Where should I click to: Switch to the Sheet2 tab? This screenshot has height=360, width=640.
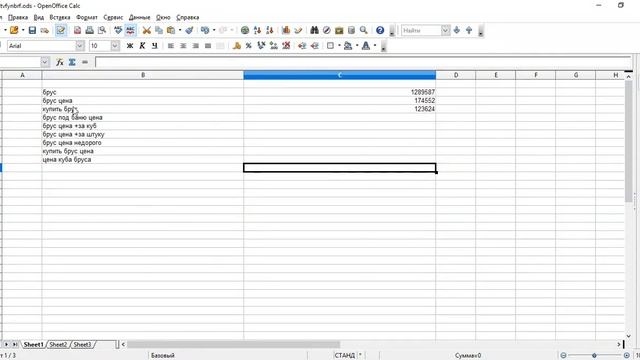[x=58, y=345]
